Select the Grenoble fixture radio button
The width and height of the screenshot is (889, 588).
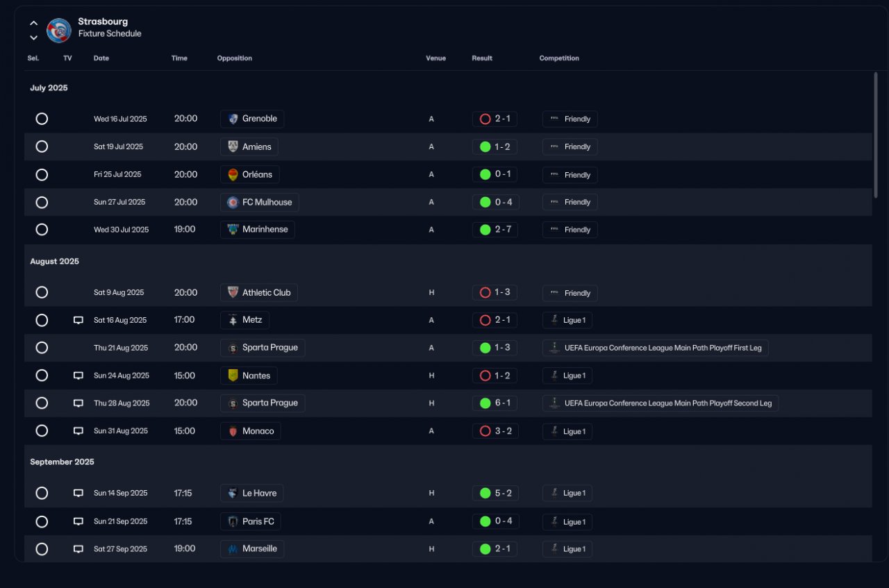click(x=42, y=119)
